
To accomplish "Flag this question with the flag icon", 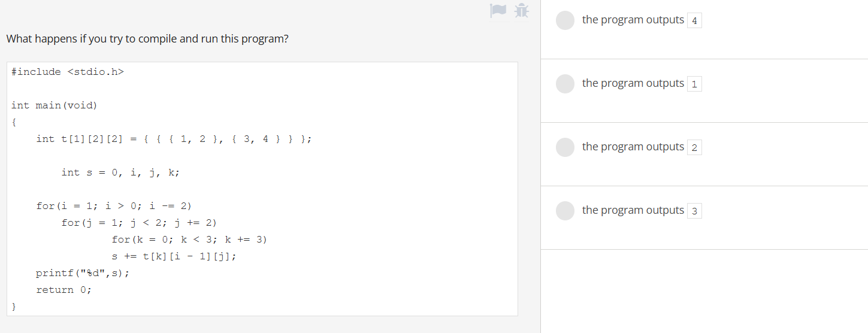I will pos(498,10).
